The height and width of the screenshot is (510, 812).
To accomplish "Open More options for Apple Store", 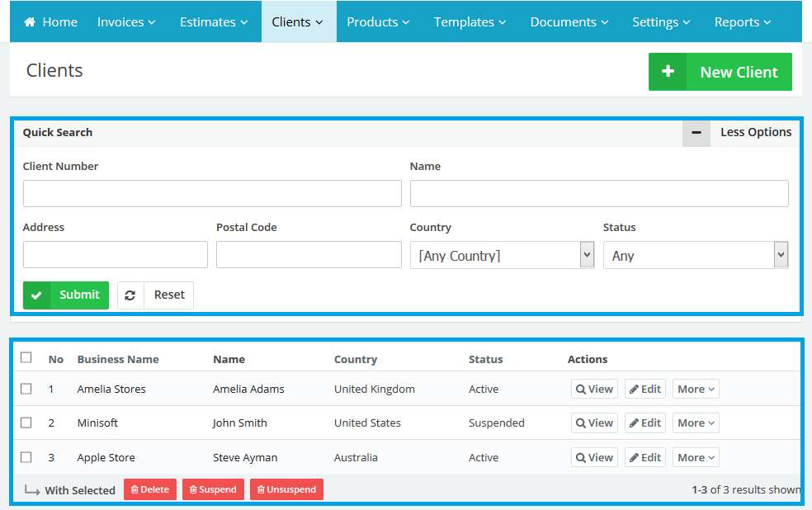I will click(696, 457).
